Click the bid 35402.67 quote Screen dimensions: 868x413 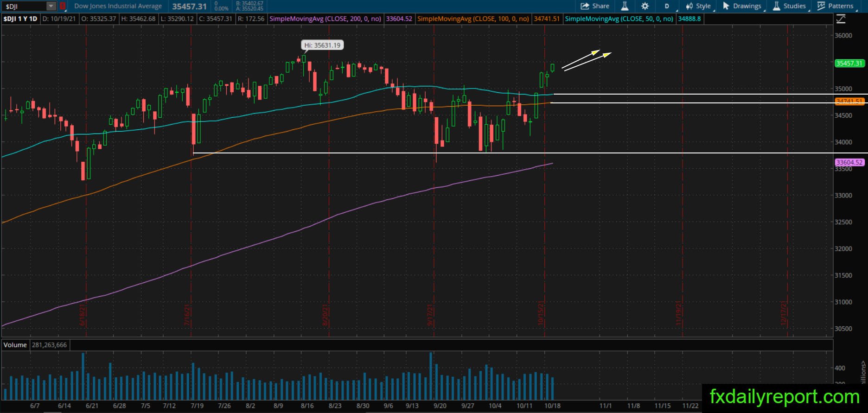point(249,3)
